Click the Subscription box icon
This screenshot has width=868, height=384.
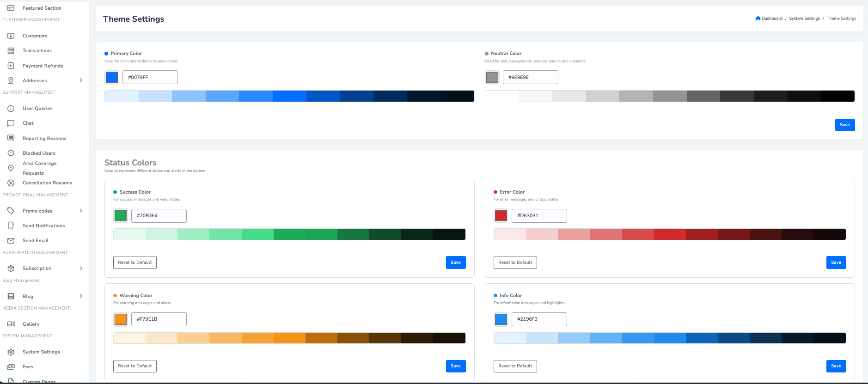click(x=11, y=268)
